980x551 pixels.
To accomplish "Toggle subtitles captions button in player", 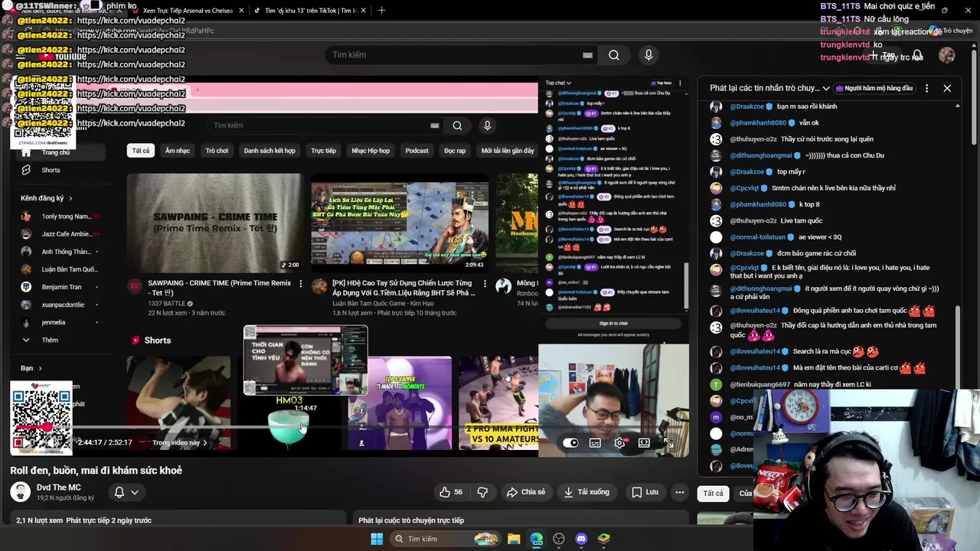I will pyautogui.click(x=595, y=442).
